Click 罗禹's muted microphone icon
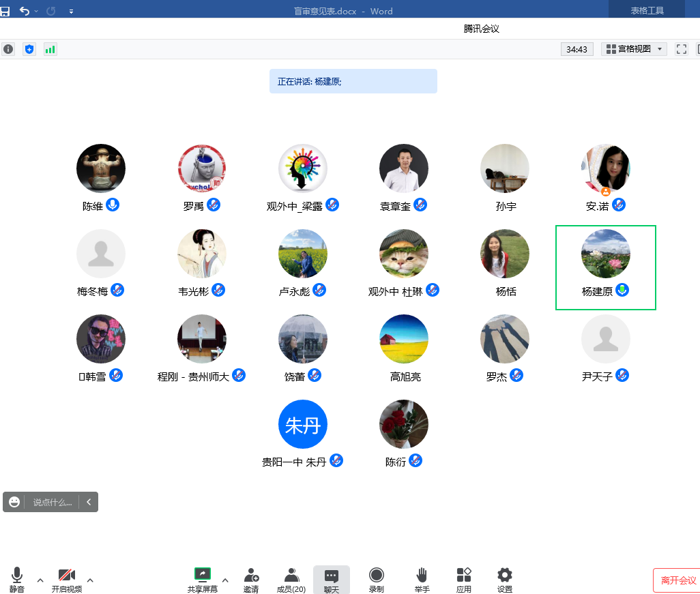The image size is (700, 594). coord(214,205)
